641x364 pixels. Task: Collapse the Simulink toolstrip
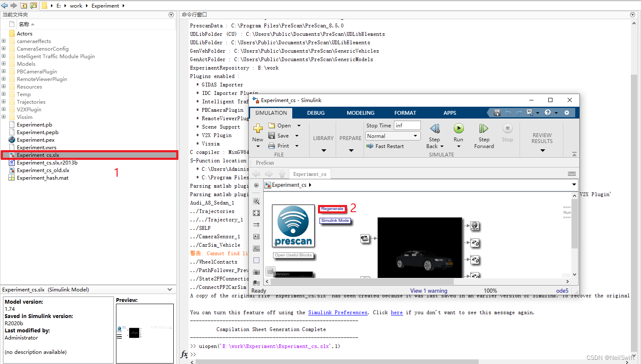point(574,154)
